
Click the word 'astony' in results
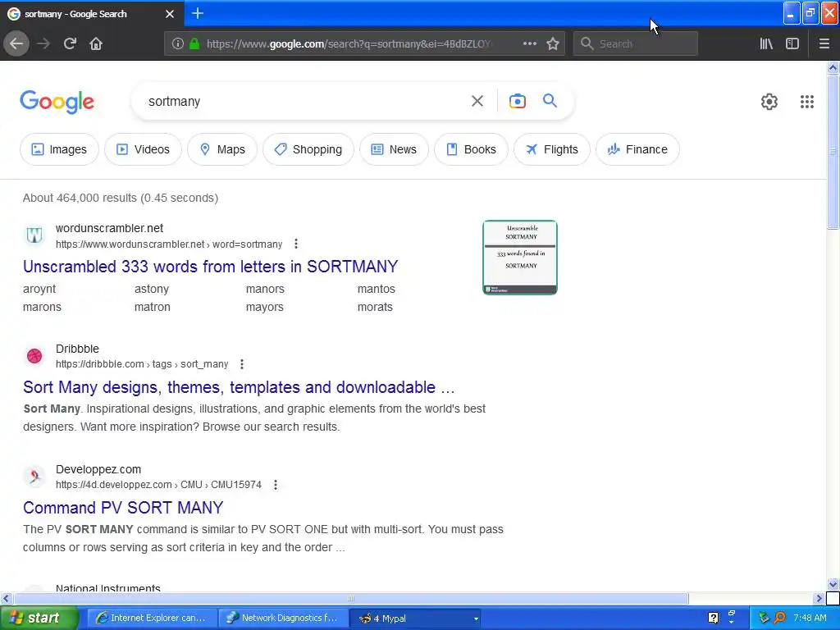click(x=152, y=289)
